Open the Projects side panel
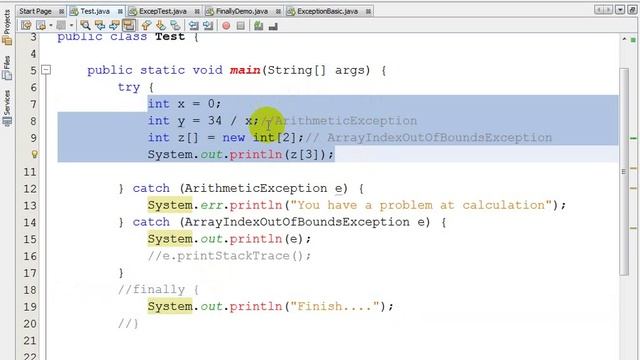This screenshot has height=360, width=640. (7, 27)
